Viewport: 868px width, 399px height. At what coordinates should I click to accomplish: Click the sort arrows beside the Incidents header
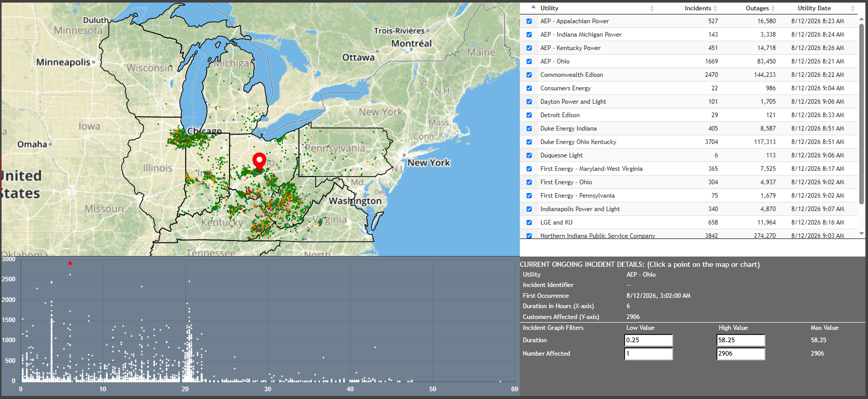pos(715,8)
